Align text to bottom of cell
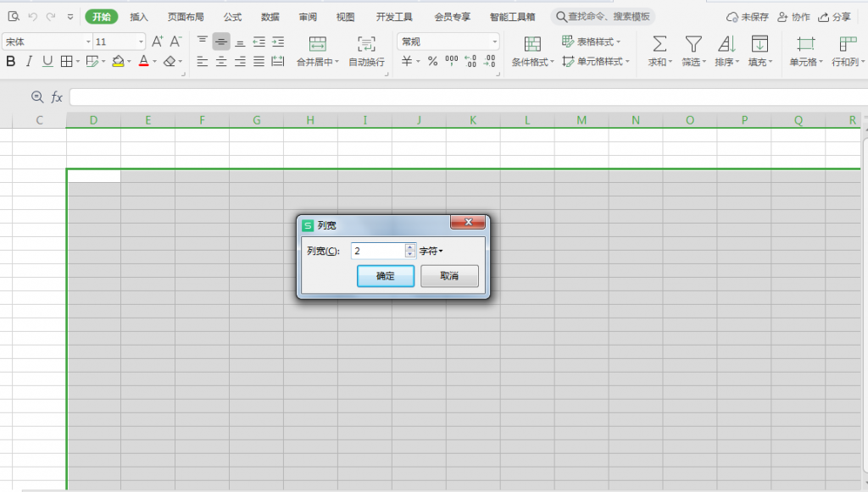The height and width of the screenshot is (492, 868). tap(240, 42)
